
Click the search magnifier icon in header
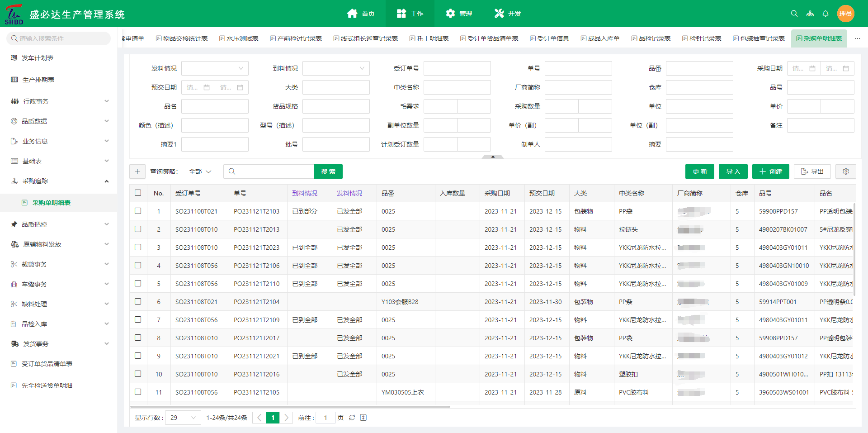pos(794,14)
